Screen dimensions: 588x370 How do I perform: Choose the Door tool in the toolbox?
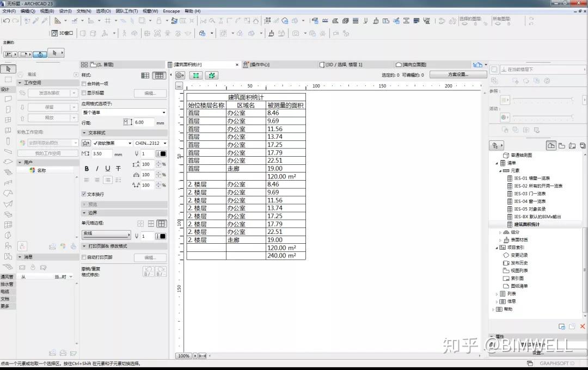click(8, 109)
